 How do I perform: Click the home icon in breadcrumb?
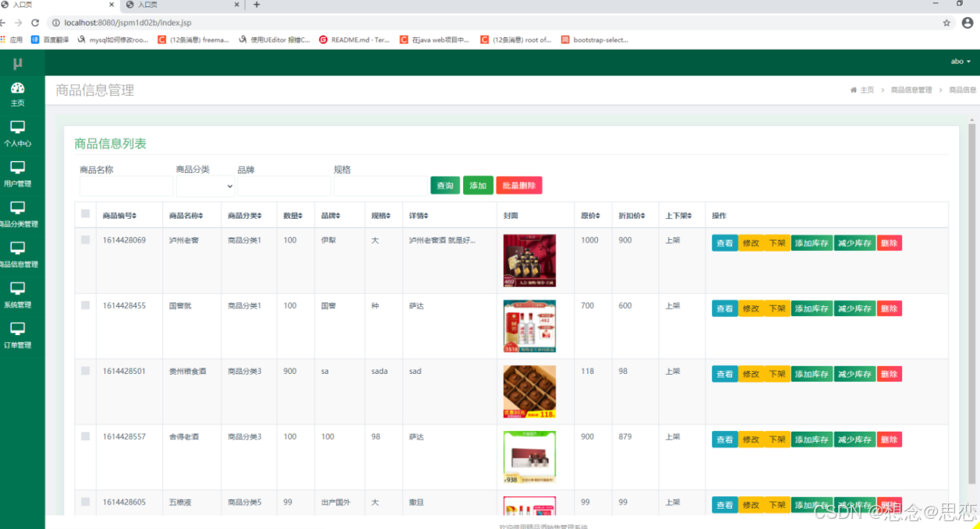click(x=853, y=90)
